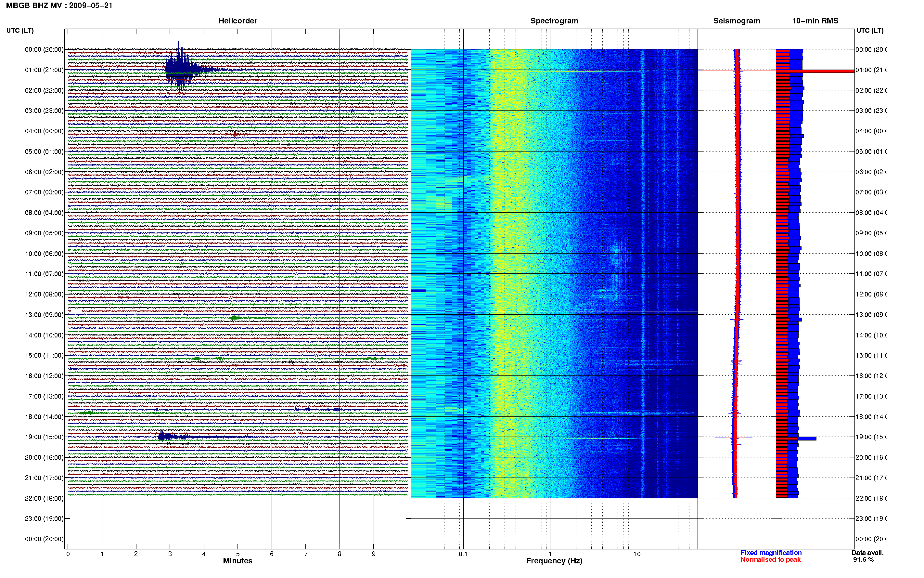Viewport: 924px width, 578px height.
Task: Select the '04:00 (00:00)' left time label
Action: (44, 131)
